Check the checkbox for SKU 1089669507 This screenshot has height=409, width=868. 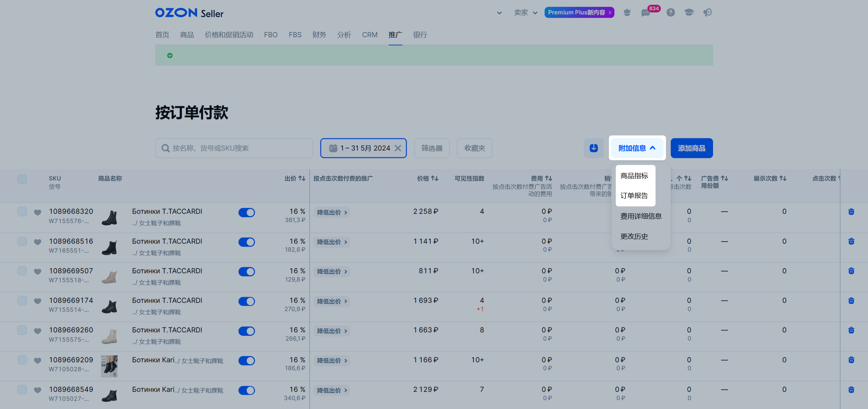[x=22, y=271]
